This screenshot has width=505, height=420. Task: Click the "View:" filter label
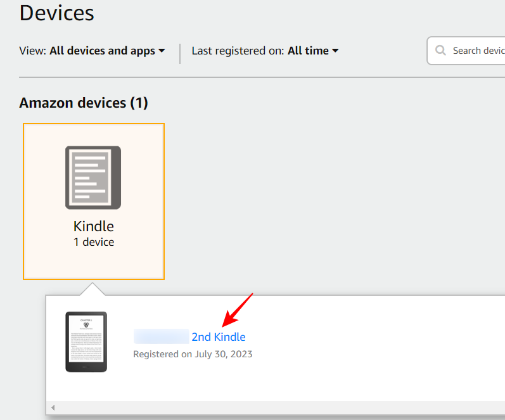(33, 51)
